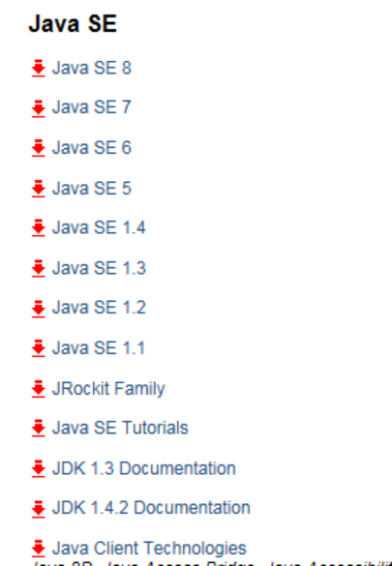Click the red arrow icon beside Java SE 5

(x=39, y=189)
